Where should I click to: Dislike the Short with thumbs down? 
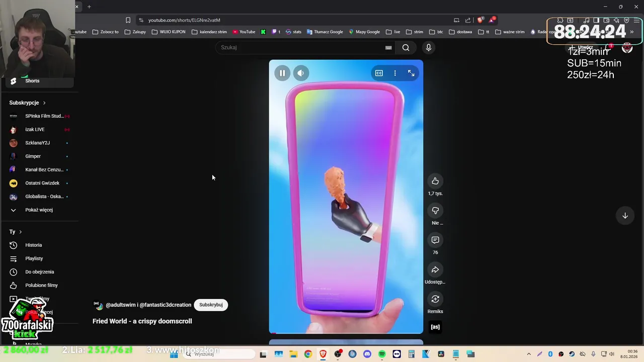coord(435,211)
